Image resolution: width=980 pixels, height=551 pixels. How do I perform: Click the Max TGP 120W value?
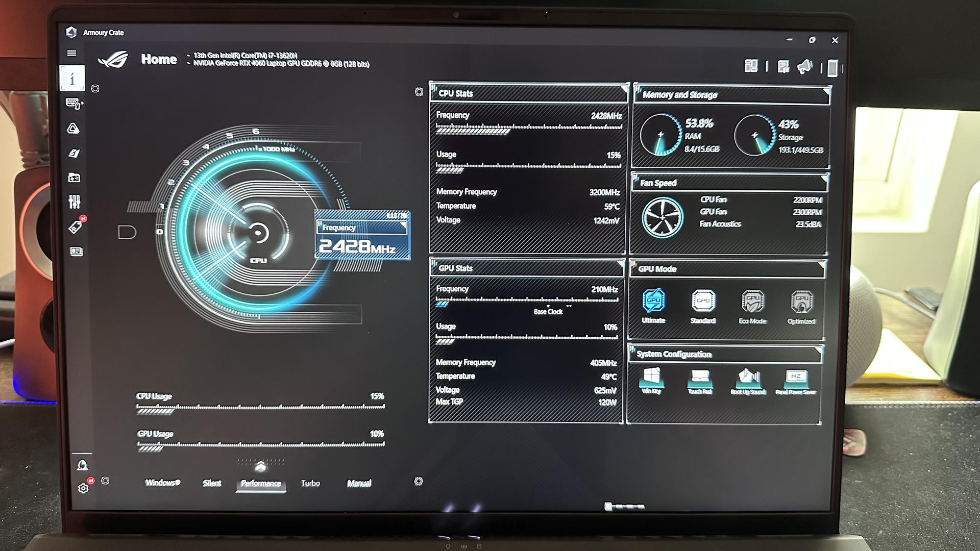(607, 403)
